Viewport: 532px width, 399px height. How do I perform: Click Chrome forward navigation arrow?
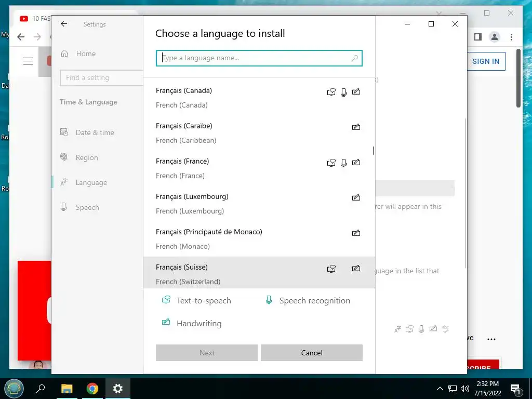click(37, 37)
